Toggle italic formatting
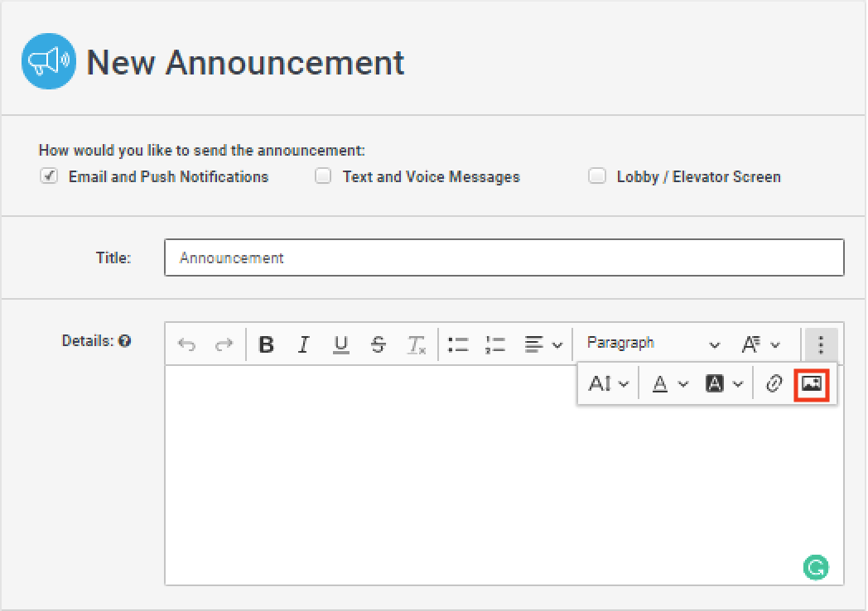The width and height of the screenshot is (868, 611). click(x=303, y=344)
